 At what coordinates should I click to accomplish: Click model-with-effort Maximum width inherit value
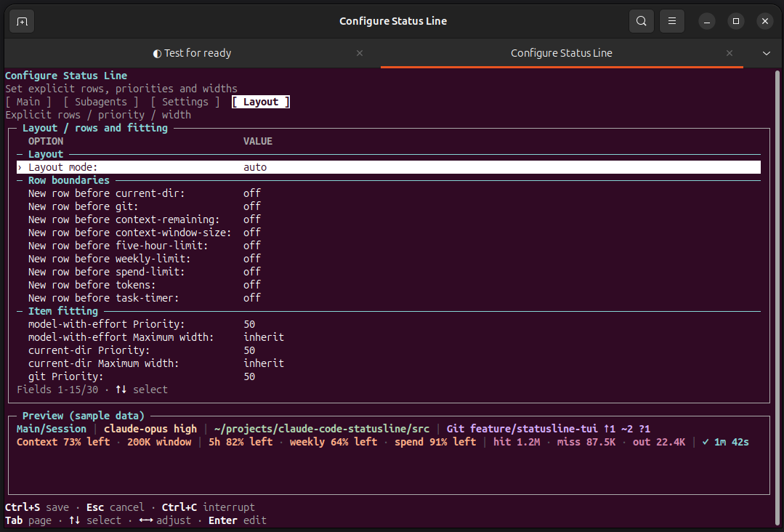point(264,337)
